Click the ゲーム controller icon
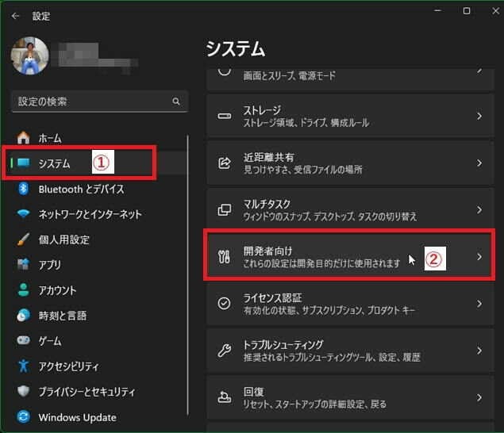This screenshot has width=504, height=433. [x=24, y=341]
